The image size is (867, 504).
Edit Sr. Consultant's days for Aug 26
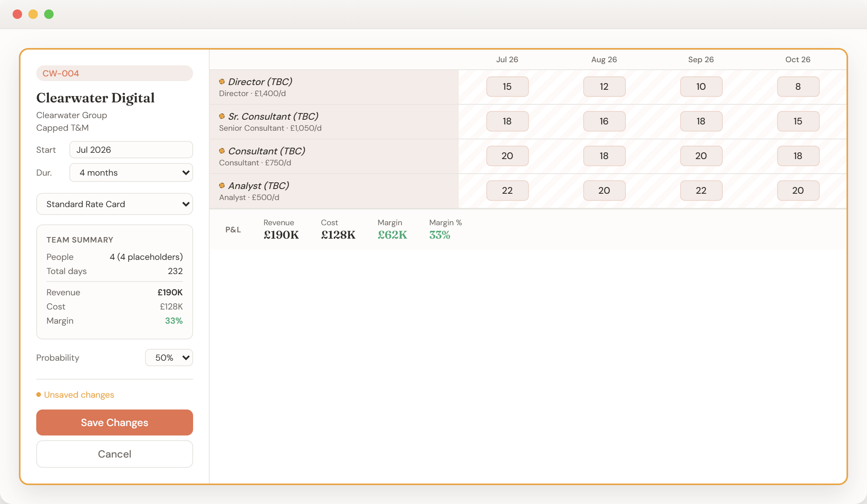pyautogui.click(x=604, y=121)
